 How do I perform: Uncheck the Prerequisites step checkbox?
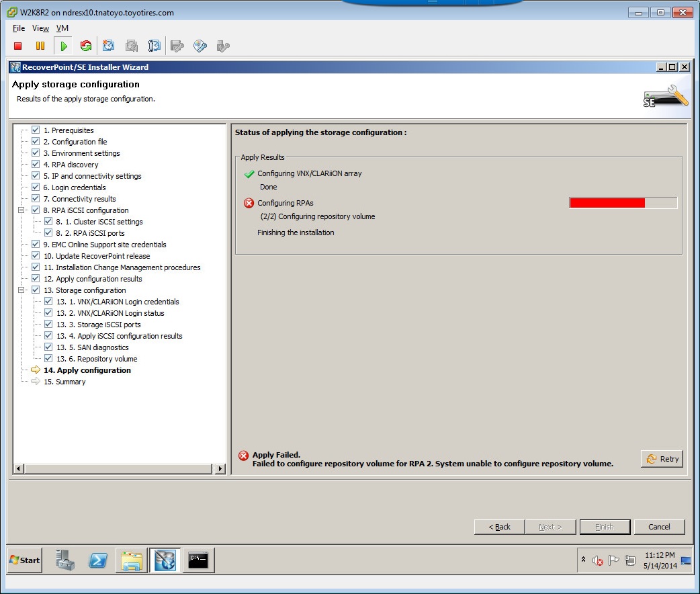[36, 130]
